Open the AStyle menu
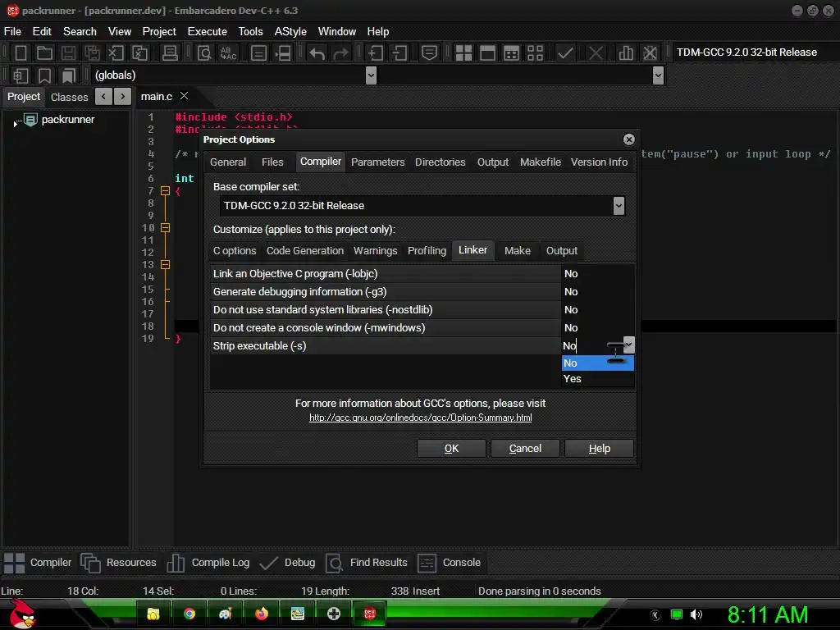The height and width of the screenshot is (630, 840). 290,32
